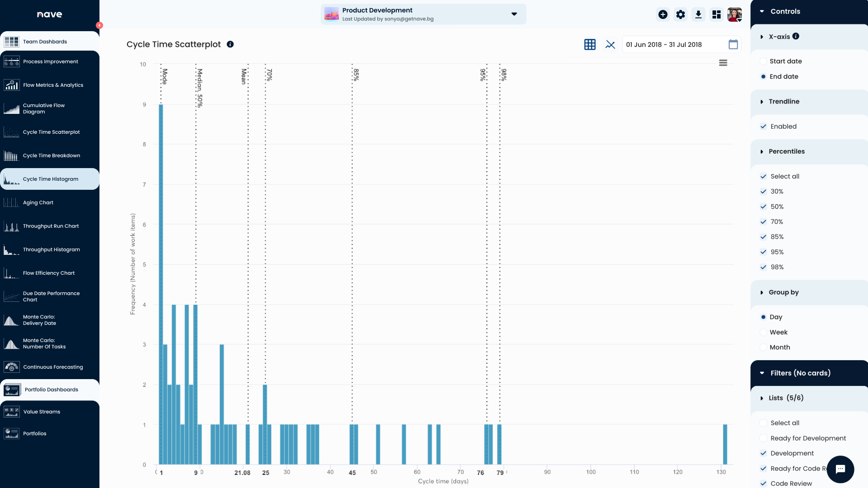Image resolution: width=868 pixels, height=488 pixels.
Task: Click the crossed-lines icon beside date range
Action: coord(610,44)
